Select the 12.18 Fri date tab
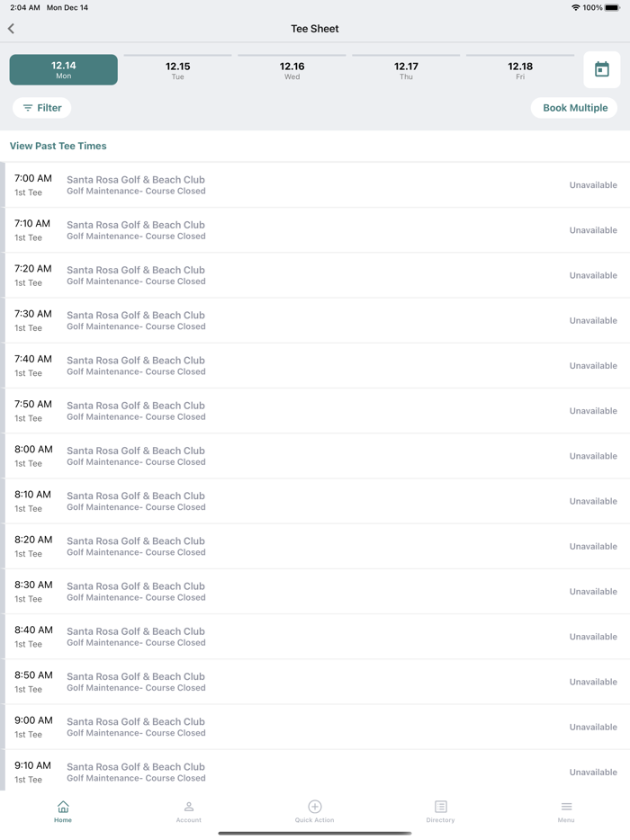 point(520,70)
